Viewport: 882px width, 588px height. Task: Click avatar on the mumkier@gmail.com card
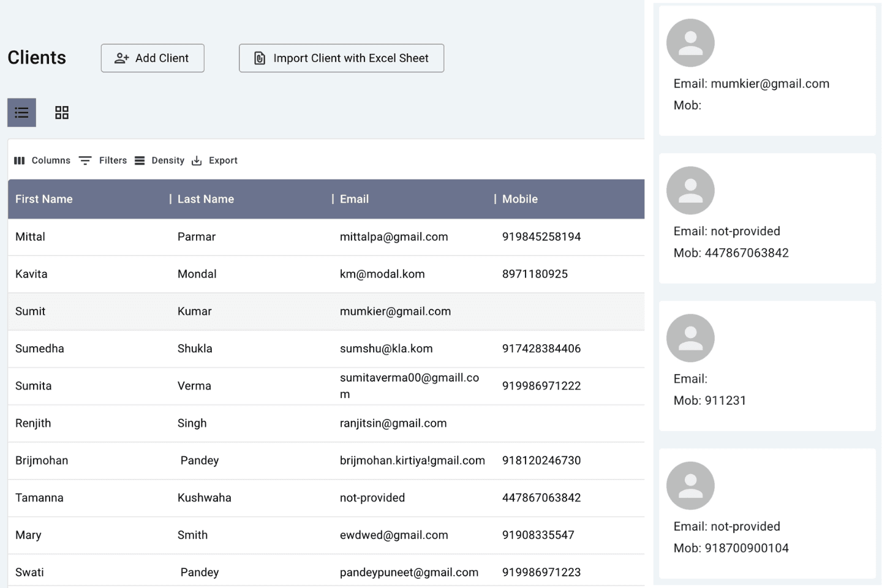tap(690, 43)
